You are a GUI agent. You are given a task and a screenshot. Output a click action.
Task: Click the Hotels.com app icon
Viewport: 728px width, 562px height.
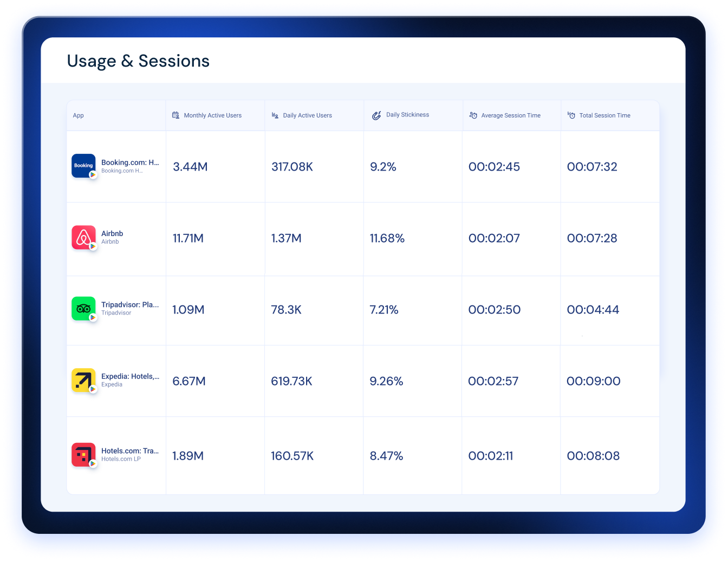coord(83,455)
